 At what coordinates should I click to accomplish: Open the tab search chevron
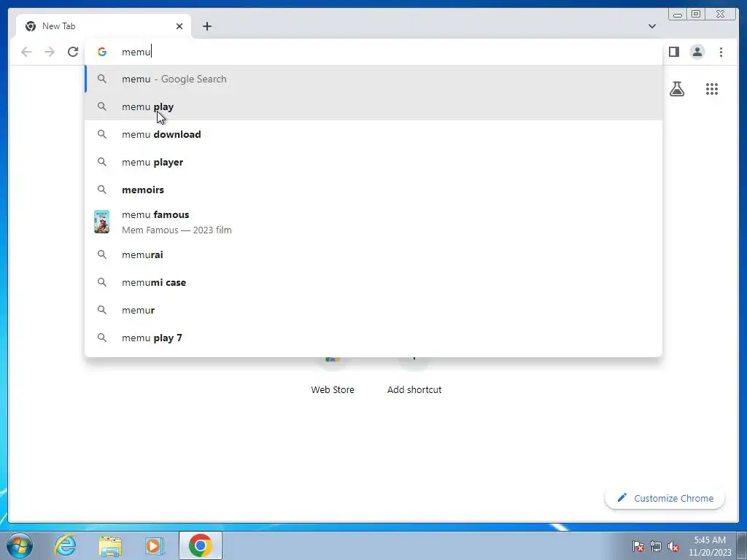point(651,26)
